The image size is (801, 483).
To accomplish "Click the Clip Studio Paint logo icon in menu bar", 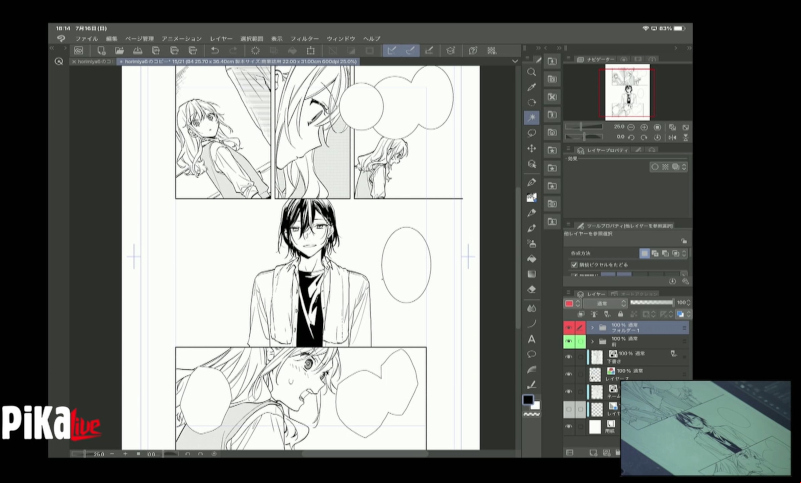I will (x=61, y=38).
